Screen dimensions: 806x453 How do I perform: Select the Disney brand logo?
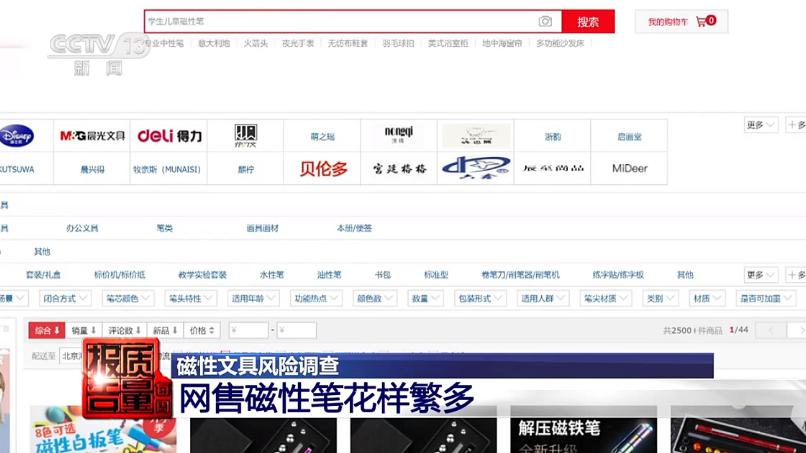coord(16,136)
